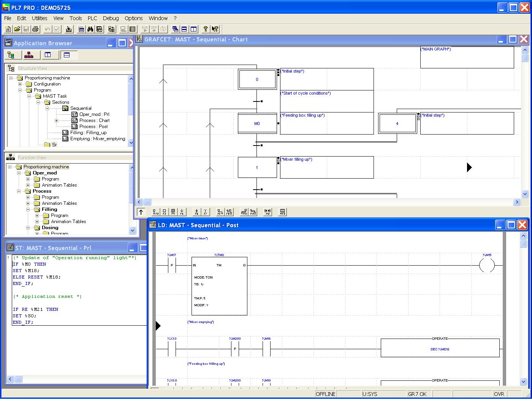Click the Tile vertically toolbar icon
Screen dimensions: 532x399
coord(193,29)
